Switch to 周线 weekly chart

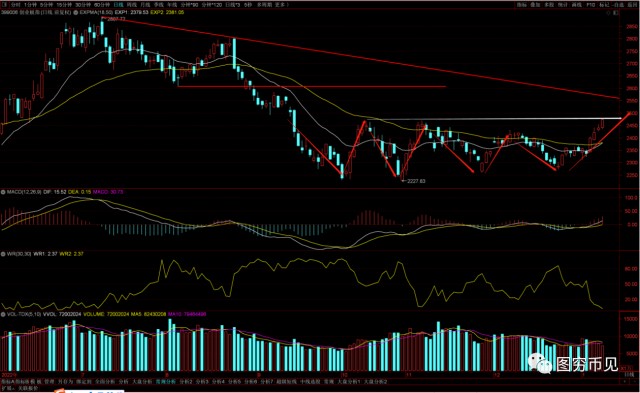pyautogui.click(x=131, y=4)
